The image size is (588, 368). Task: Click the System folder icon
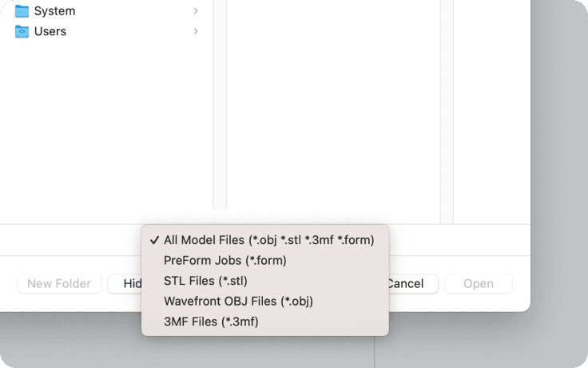click(22, 11)
